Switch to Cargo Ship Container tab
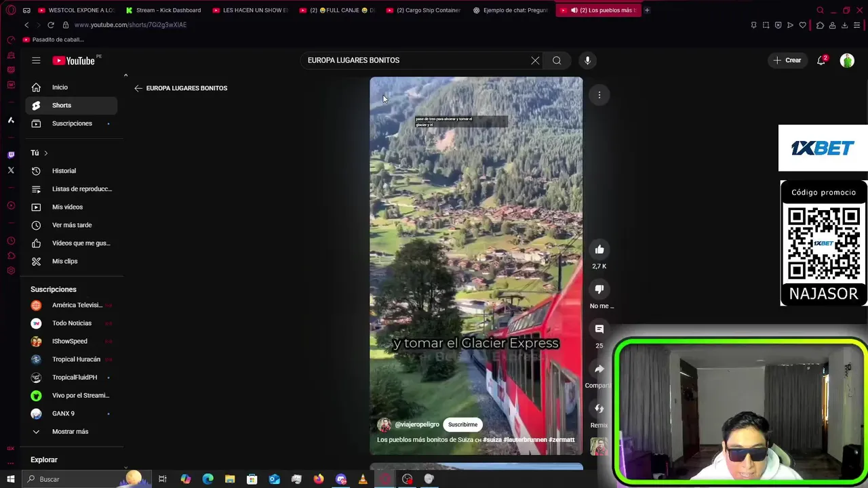The image size is (868, 488). point(424,10)
